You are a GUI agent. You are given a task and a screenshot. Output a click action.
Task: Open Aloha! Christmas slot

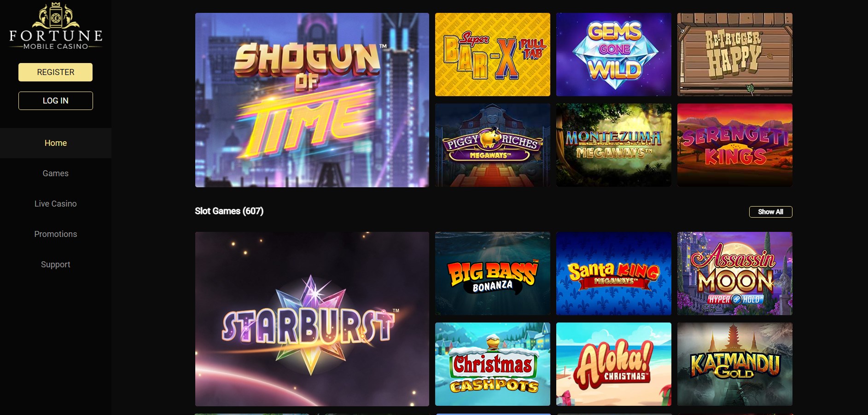pos(613,364)
